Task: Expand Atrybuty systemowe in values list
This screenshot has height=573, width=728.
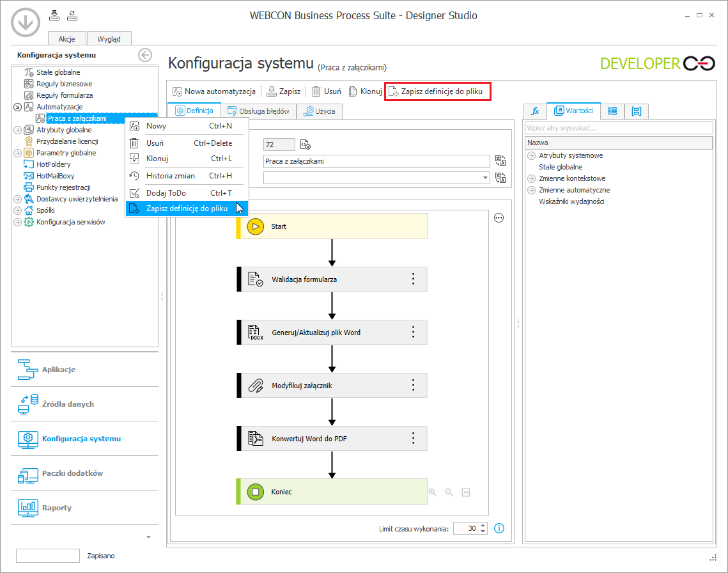Action: point(532,155)
